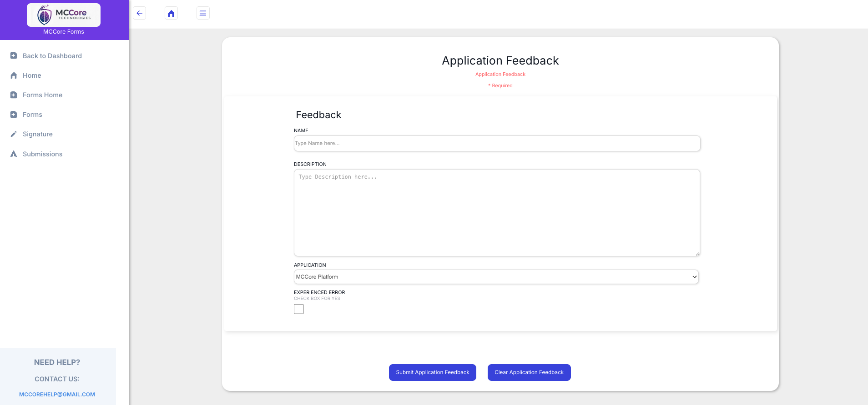The height and width of the screenshot is (405, 868).
Task: Click the home icon in top toolbar
Action: point(171,13)
